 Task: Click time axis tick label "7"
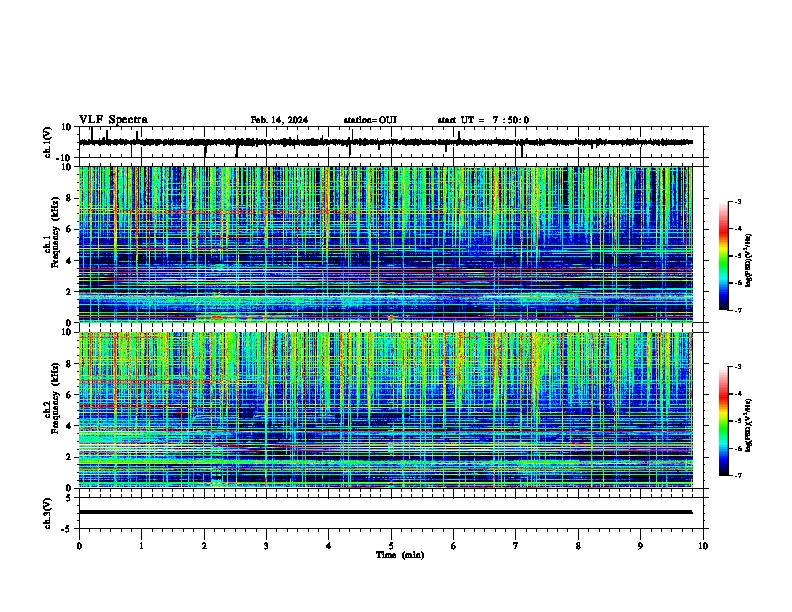tap(516, 546)
